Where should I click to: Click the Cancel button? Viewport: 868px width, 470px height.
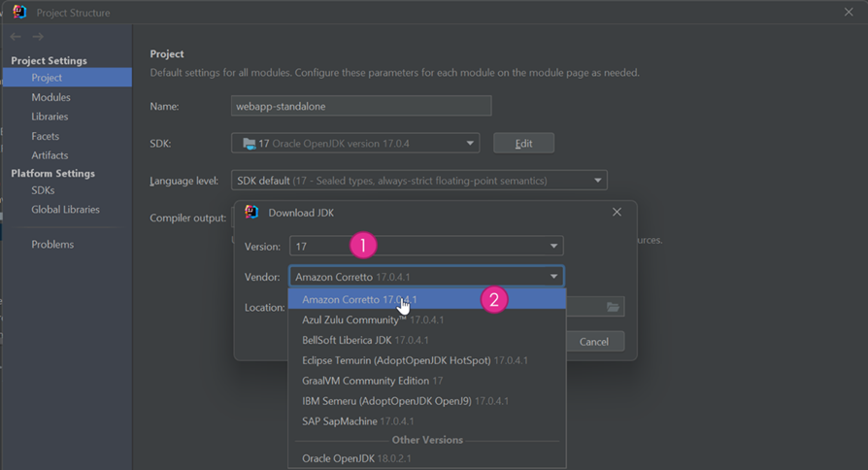point(594,342)
